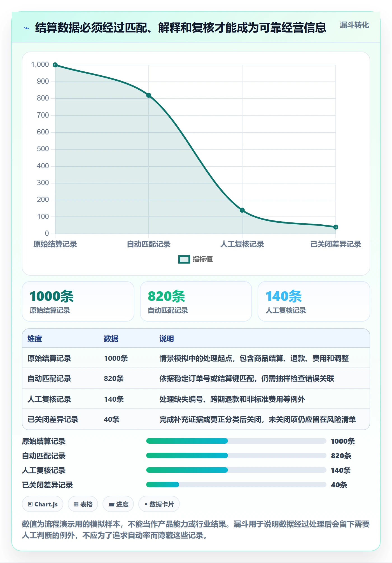
Task: Click the x-axis label 自动匹配记录
Action: pyautogui.click(x=149, y=244)
